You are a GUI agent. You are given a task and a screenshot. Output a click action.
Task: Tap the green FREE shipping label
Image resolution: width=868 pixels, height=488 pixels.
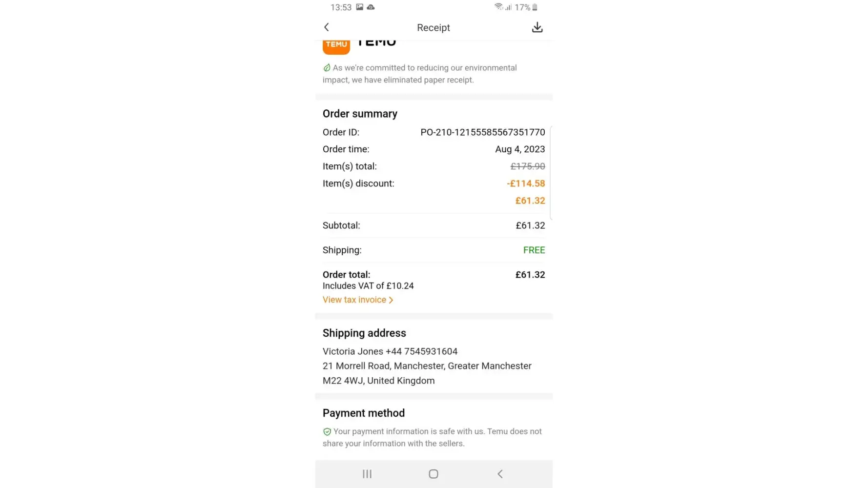(534, 250)
